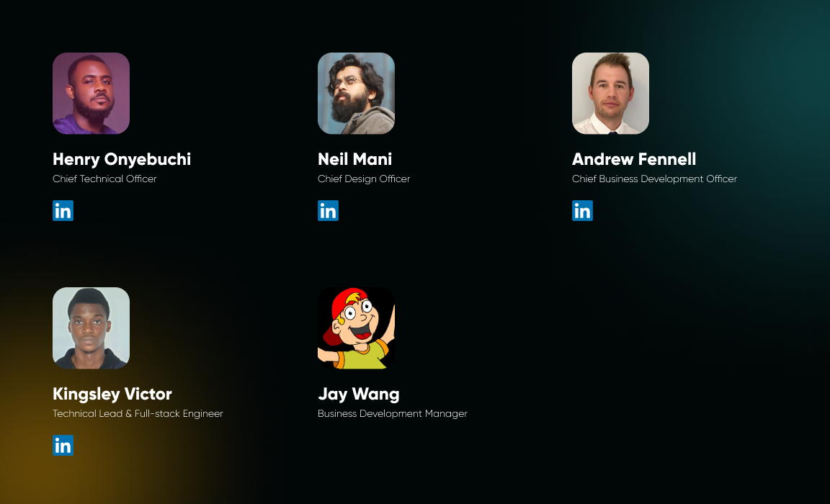Viewport: 830px width, 504px height.
Task: Click the Chief Technical Officer title
Action: pyautogui.click(x=104, y=179)
